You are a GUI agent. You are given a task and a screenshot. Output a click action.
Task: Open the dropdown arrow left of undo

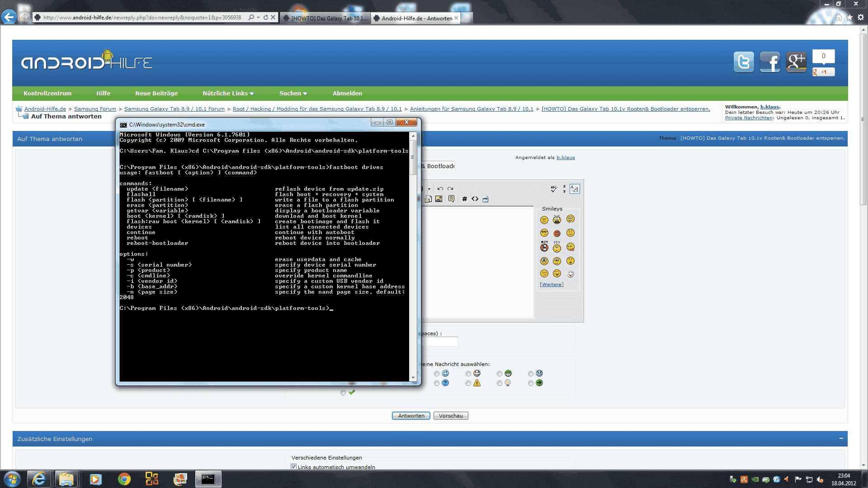[x=429, y=189]
